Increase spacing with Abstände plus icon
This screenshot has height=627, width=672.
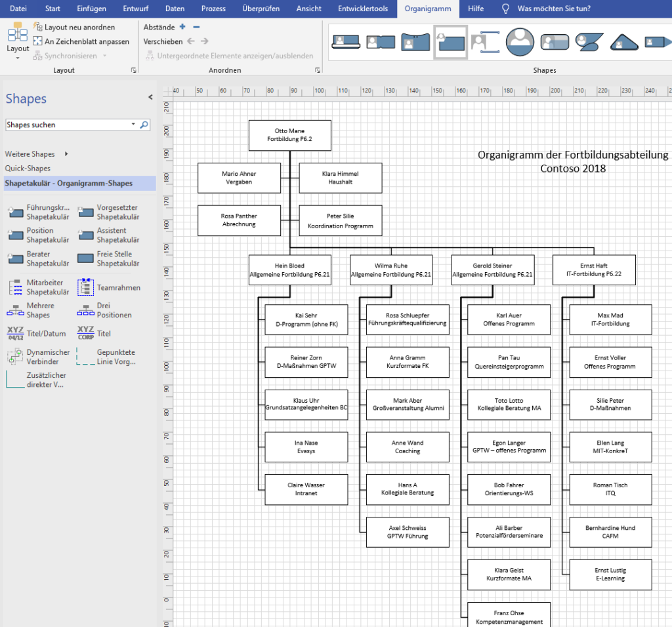(x=182, y=26)
